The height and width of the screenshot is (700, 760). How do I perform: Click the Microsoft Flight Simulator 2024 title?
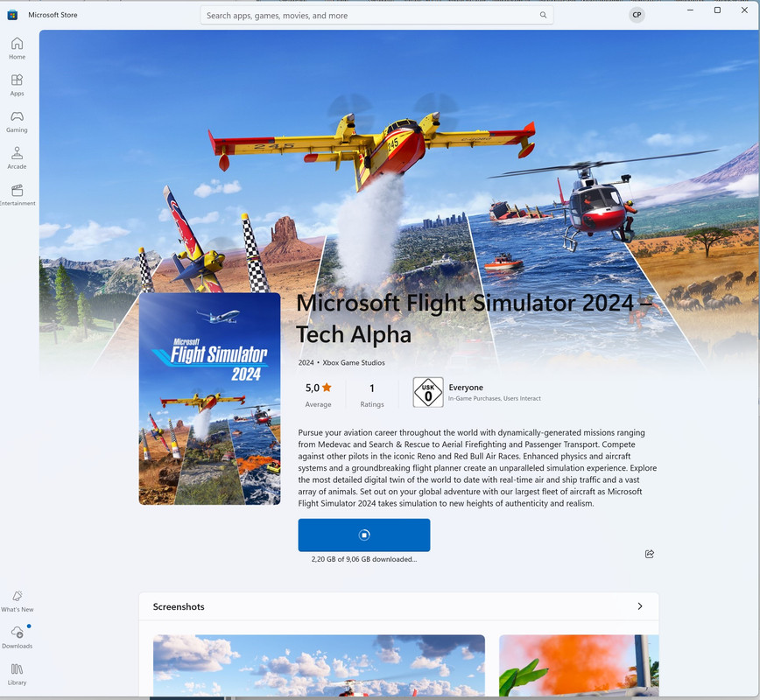[474, 318]
